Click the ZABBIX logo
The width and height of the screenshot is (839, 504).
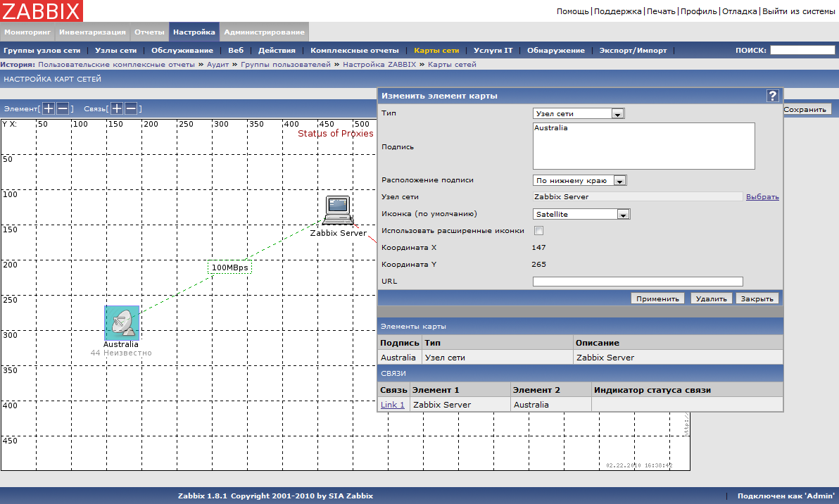(42, 11)
